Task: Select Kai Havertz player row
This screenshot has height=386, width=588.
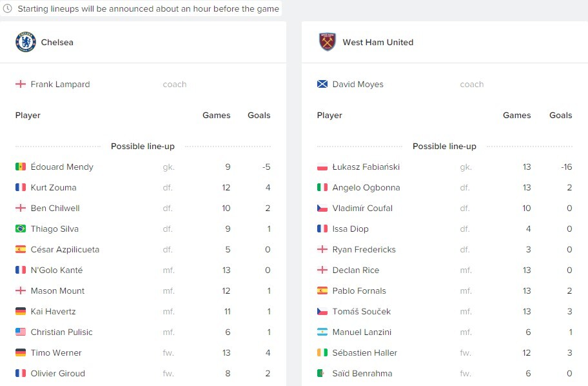Action: pyautogui.click(x=143, y=311)
